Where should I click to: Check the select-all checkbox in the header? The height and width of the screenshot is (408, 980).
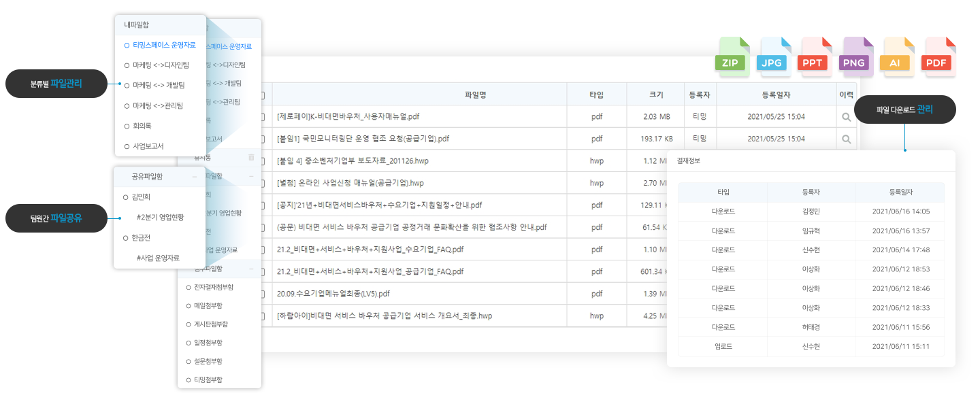coord(262,95)
